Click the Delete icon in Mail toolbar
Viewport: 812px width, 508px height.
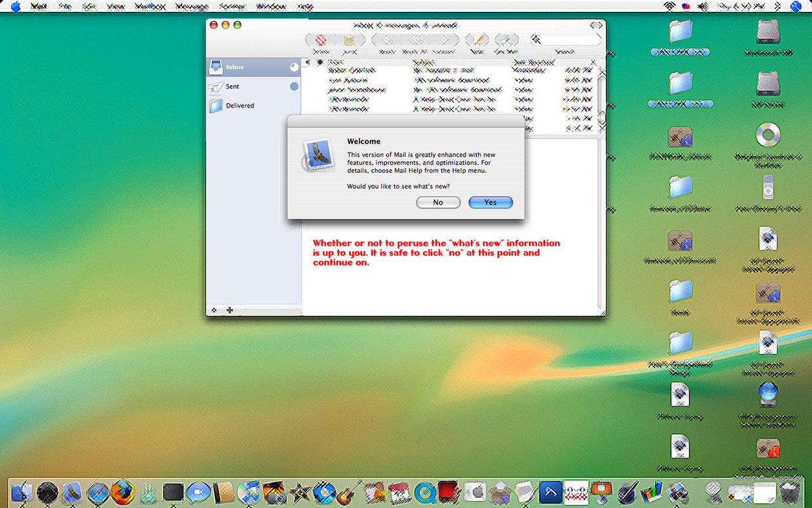pos(321,40)
